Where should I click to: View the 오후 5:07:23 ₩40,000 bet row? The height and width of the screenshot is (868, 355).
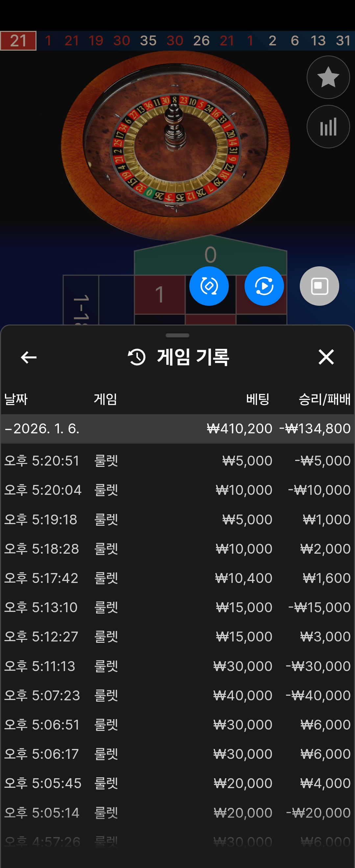click(177, 695)
